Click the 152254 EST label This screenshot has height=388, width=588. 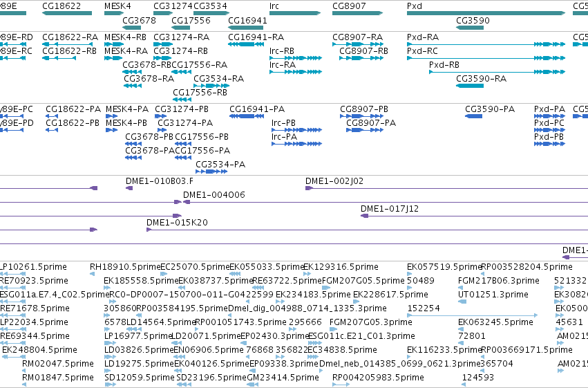click(x=424, y=308)
